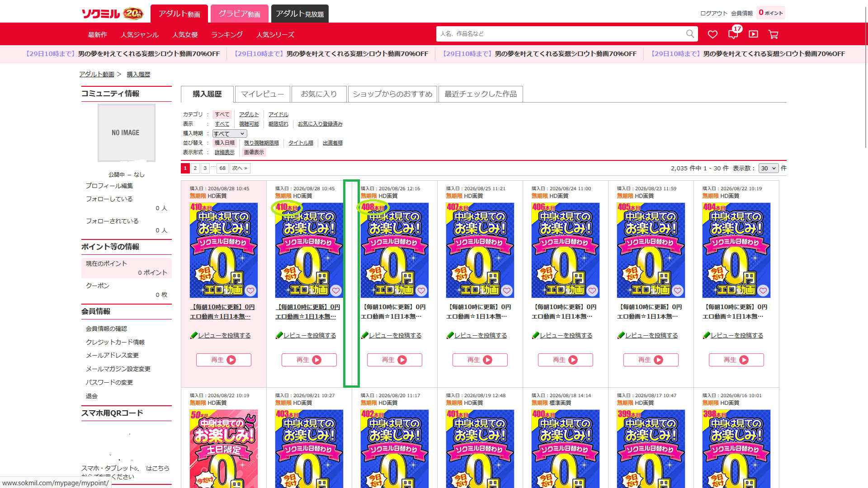Open 人気ジャンル in the nav bar
The height and width of the screenshot is (488, 868).
140,35
